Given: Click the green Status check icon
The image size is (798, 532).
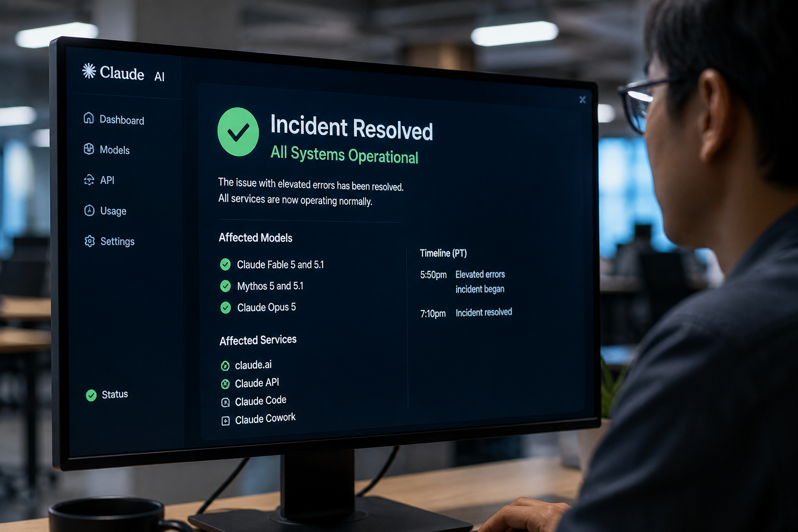Looking at the screenshot, I should point(91,395).
